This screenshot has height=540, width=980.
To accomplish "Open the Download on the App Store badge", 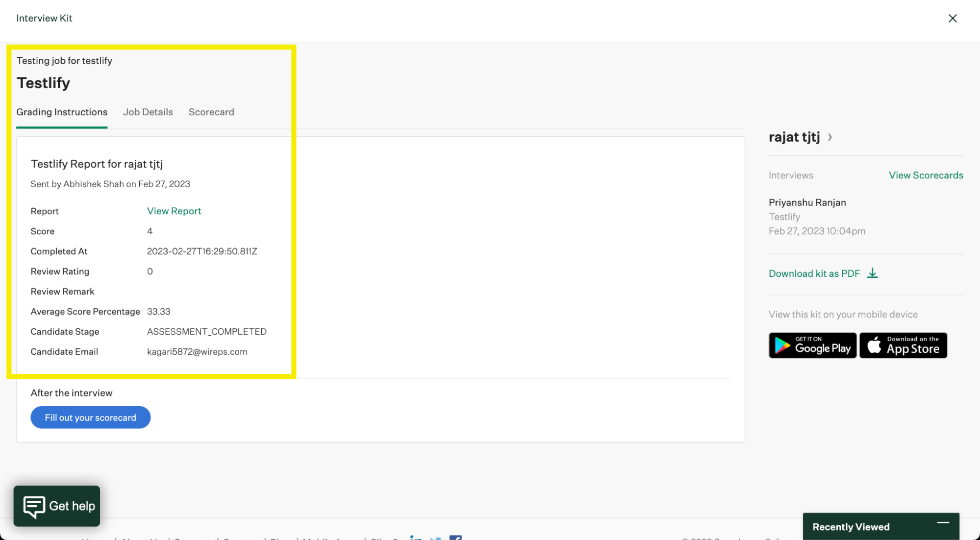I will (903, 345).
